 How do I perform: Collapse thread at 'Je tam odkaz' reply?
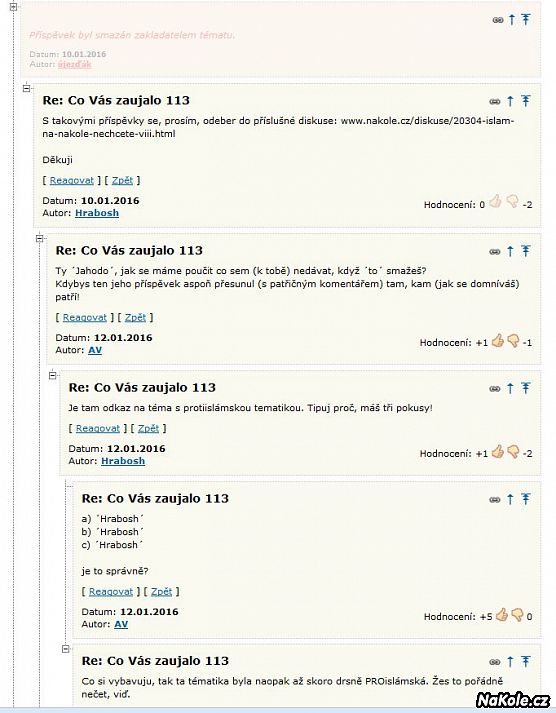[x=53, y=376]
